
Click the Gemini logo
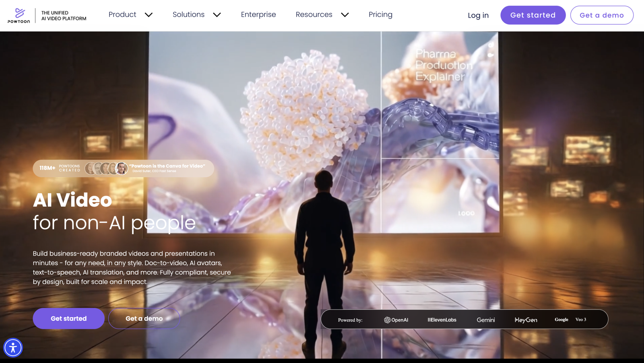486,320
